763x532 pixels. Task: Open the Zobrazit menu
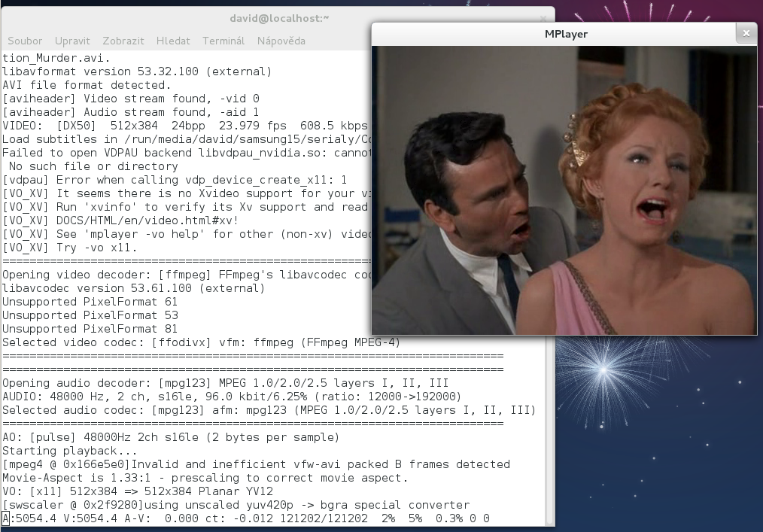123,41
